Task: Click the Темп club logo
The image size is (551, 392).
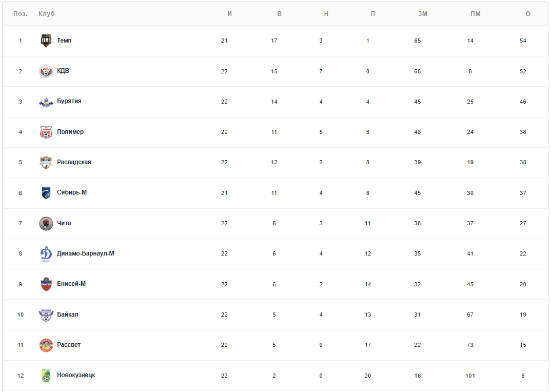Action: click(x=46, y=41)
